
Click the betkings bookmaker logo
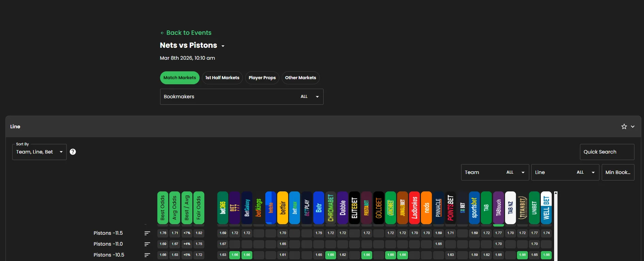point(259,208)
